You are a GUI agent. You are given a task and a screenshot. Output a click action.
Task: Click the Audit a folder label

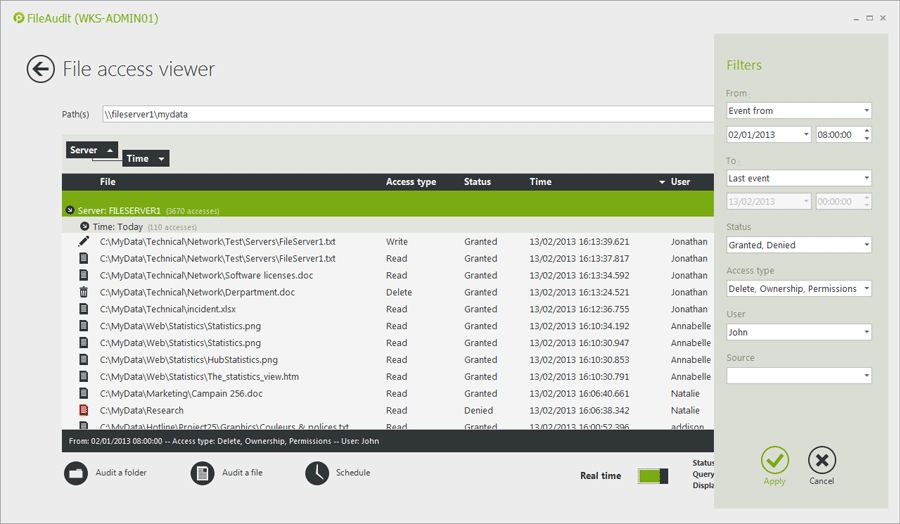pyautogui.click(x=121, y=473)
